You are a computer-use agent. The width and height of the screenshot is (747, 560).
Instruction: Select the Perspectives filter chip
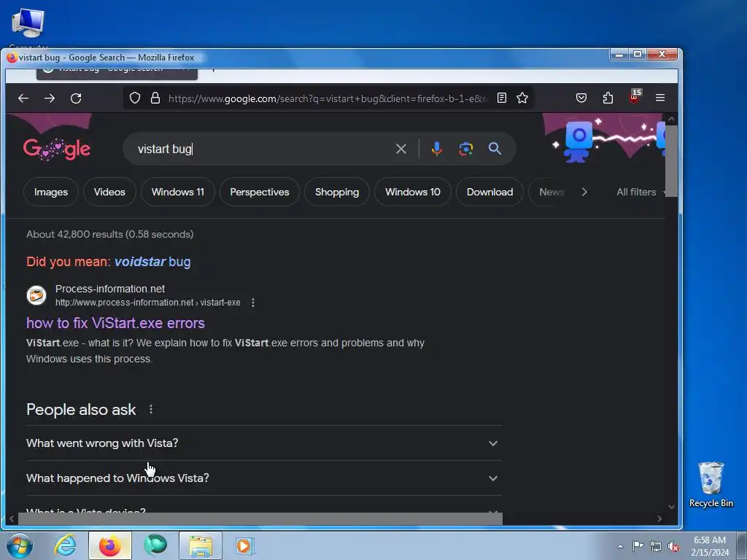(260, 192)
